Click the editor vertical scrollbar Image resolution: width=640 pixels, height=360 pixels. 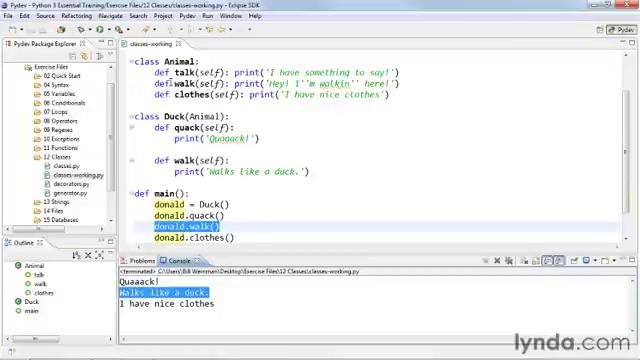coord(626,151)
